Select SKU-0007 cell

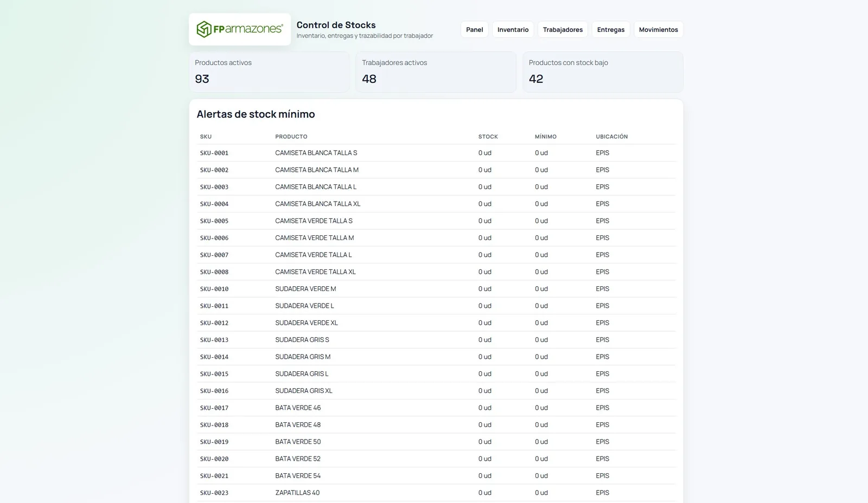214,255
